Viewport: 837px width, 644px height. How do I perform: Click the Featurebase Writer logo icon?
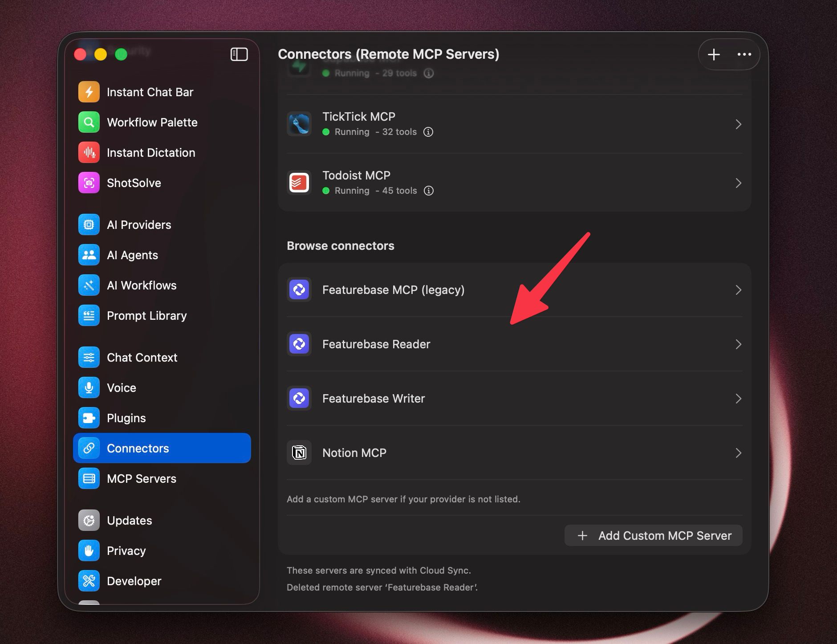299,399
